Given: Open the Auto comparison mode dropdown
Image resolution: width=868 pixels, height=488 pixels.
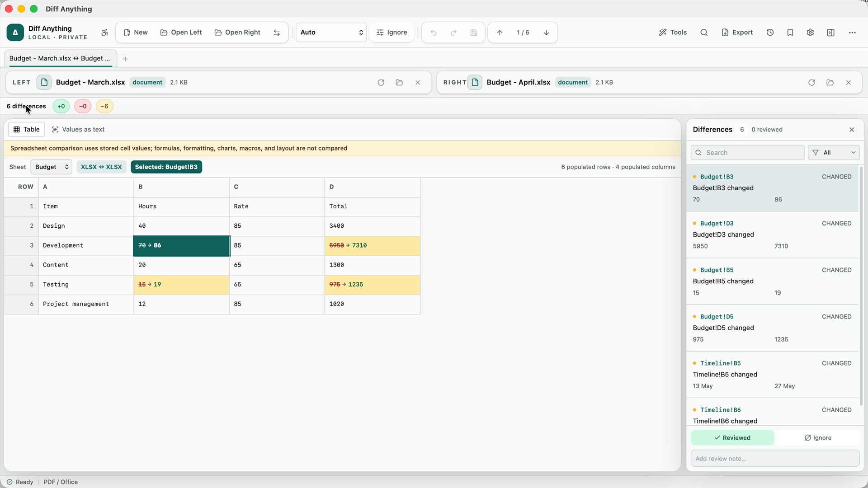Looking at the screenshot, I should 331,33.
